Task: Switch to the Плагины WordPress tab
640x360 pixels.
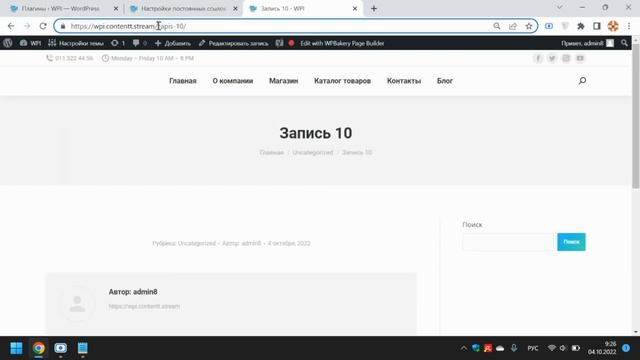Action: pyautogui.click(x=60, y=9)
